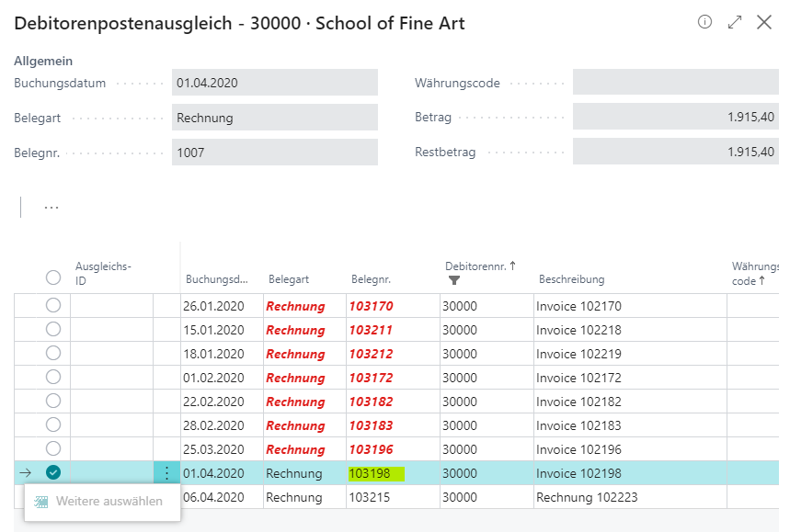Open the Buchungsdatum column header options

click(216, 279)
